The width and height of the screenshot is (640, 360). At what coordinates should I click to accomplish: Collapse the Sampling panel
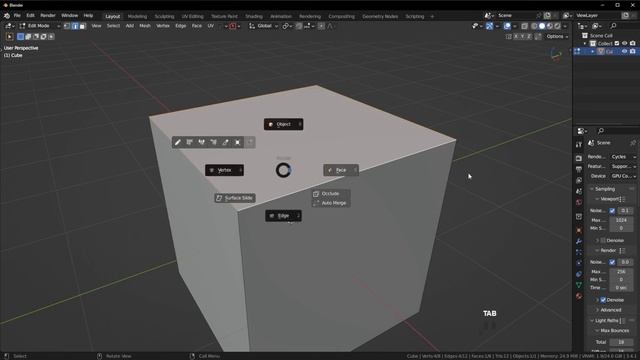[604, 189]
